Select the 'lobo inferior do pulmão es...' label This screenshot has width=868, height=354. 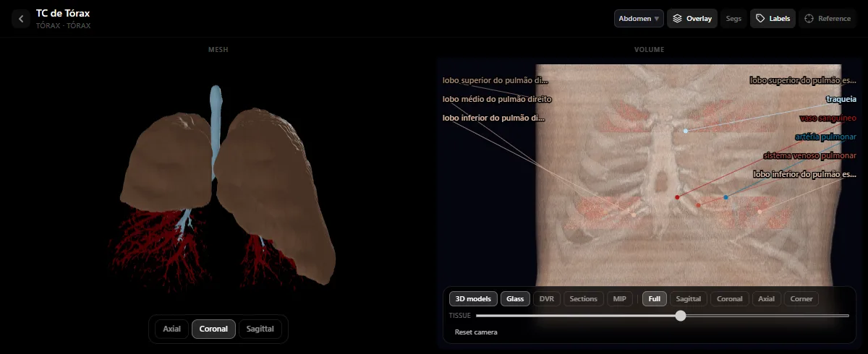pos(804,174)
